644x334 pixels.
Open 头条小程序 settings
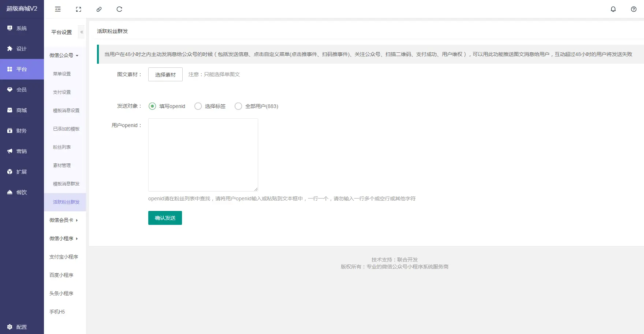[x=65, y=293]
